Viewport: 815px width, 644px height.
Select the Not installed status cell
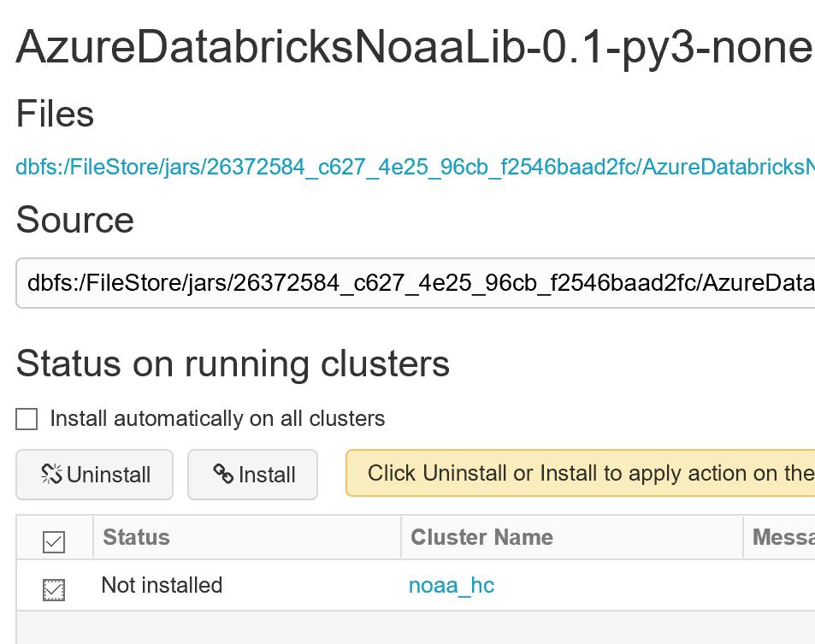click(162, 586)
